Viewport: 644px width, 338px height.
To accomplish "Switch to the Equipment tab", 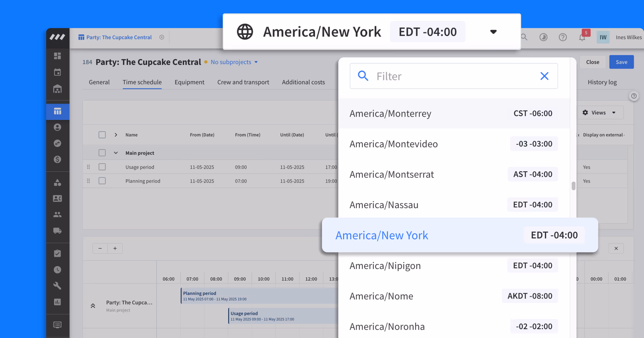I will tap(189, 82).
